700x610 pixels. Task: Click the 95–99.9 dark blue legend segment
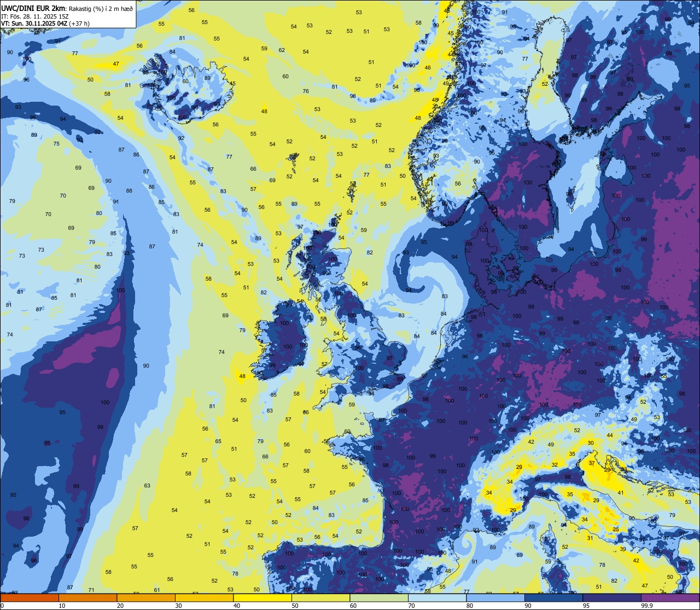612,597
